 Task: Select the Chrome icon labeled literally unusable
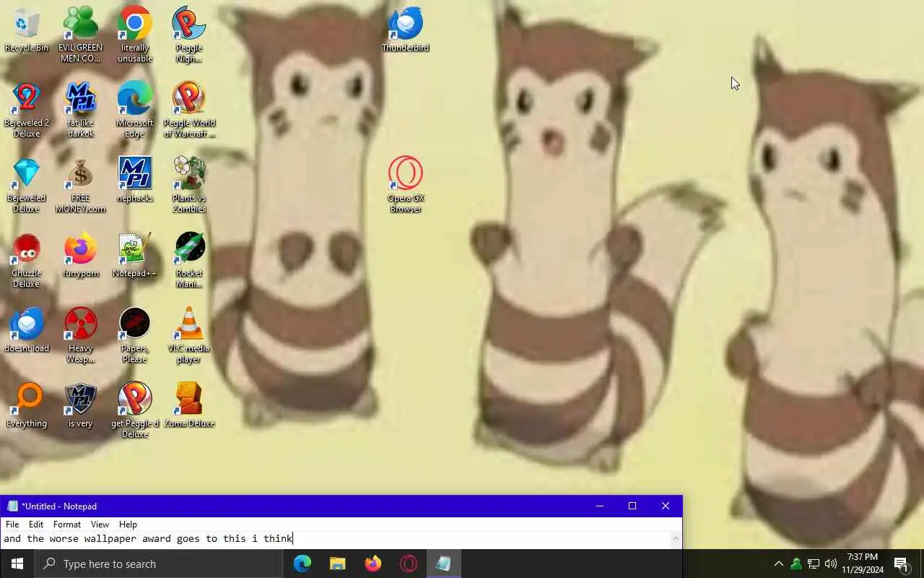pos(135,35)
